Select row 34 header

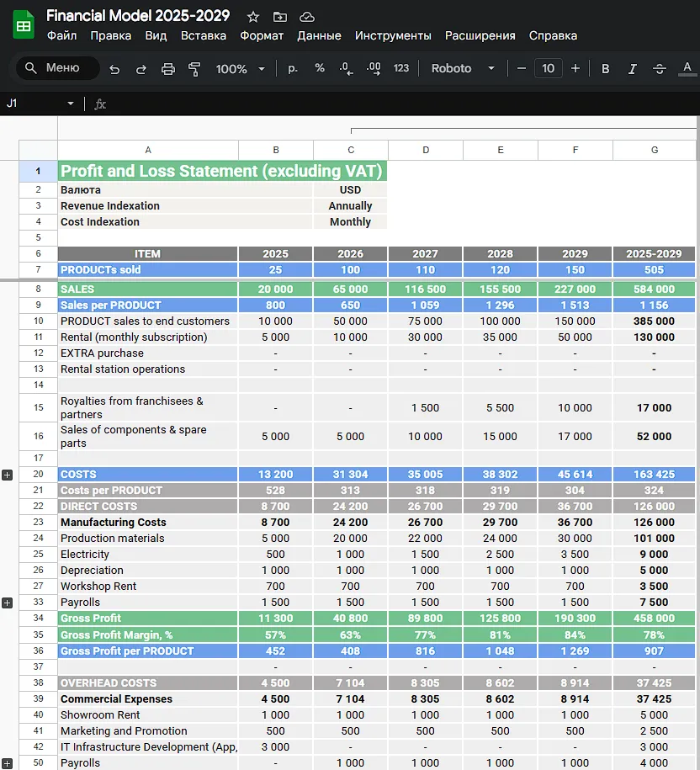tap(39, 618)
